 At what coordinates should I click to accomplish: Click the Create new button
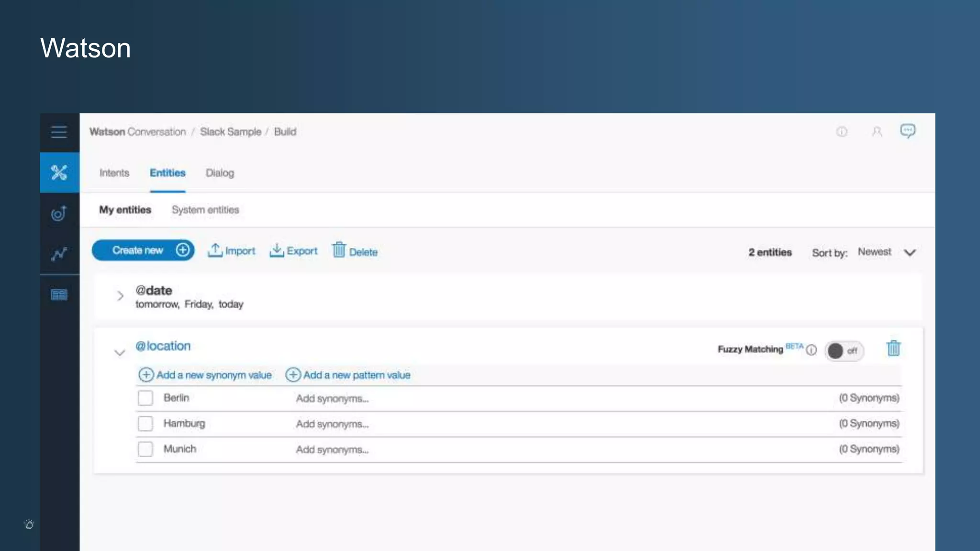coord(143,250)
